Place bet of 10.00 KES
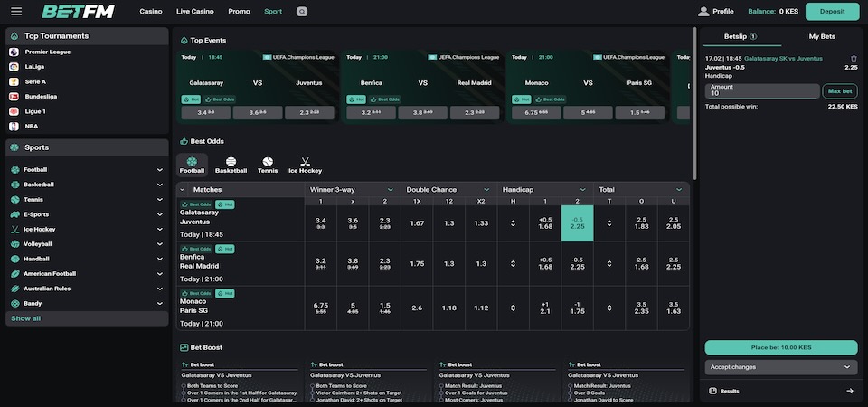The height and width of the screenshot is (407, 868). point(781,347)
